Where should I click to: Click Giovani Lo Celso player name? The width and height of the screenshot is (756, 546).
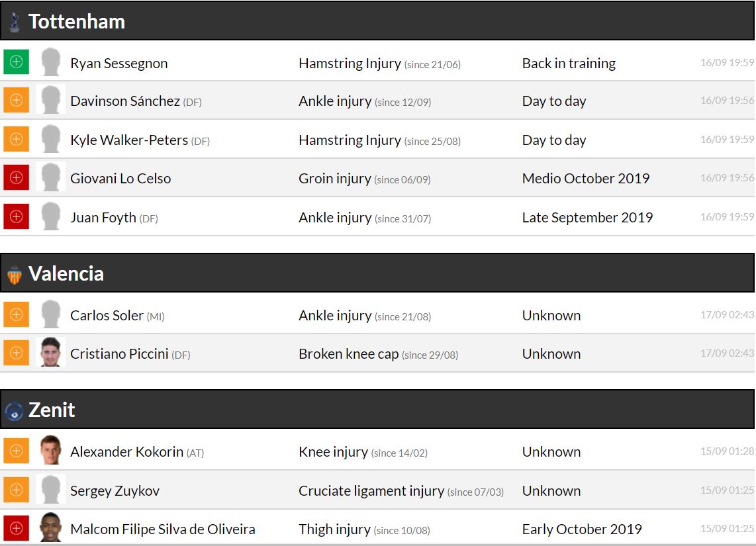120,179
